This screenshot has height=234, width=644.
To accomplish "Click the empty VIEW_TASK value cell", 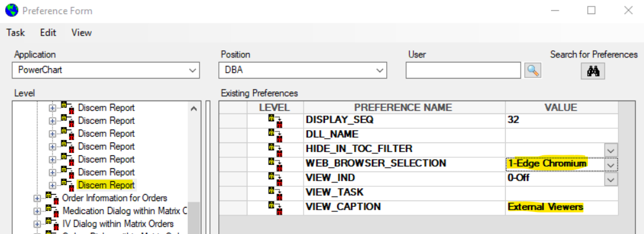I will 561,193.
